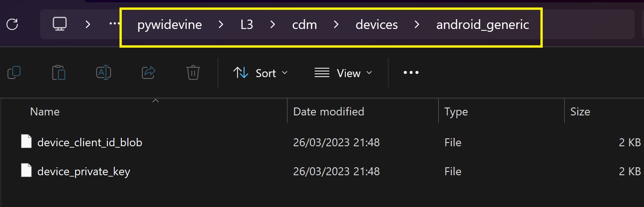Click the Share icon in toolbar

click(148, 72)
